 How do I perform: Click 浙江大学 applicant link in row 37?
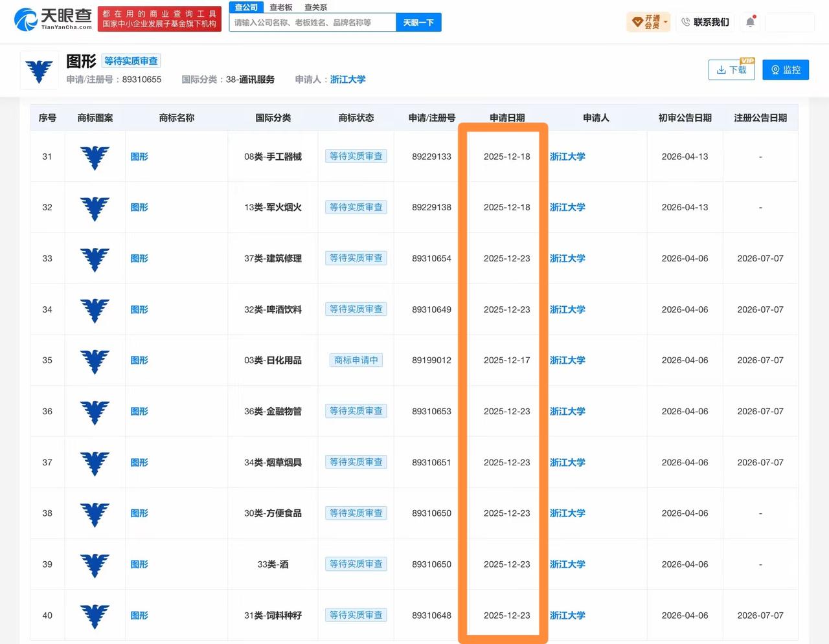click(567, 462)
